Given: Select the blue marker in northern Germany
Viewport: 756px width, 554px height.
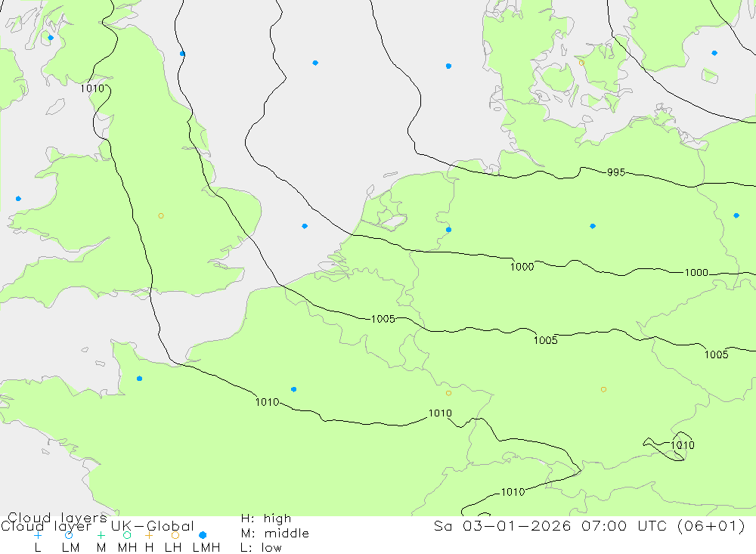Looking at the screenshot, I should click(593, 226).
